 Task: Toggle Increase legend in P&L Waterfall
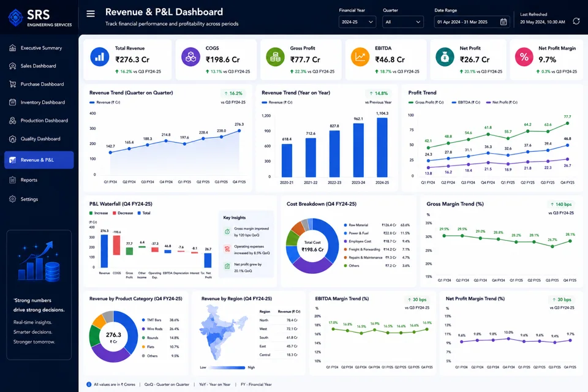point(99,213)
